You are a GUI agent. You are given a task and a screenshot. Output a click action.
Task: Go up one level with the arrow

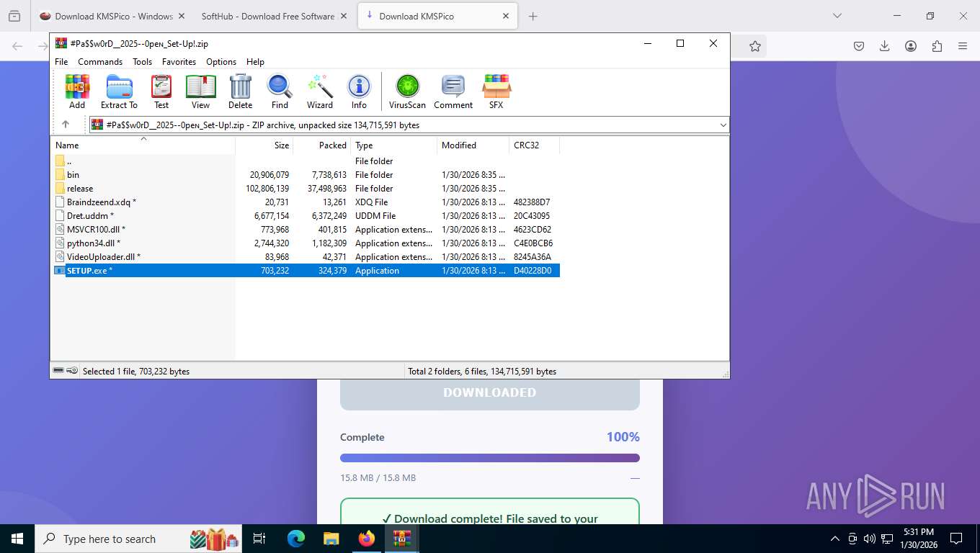pyautogui.click(x=66, y=125)
